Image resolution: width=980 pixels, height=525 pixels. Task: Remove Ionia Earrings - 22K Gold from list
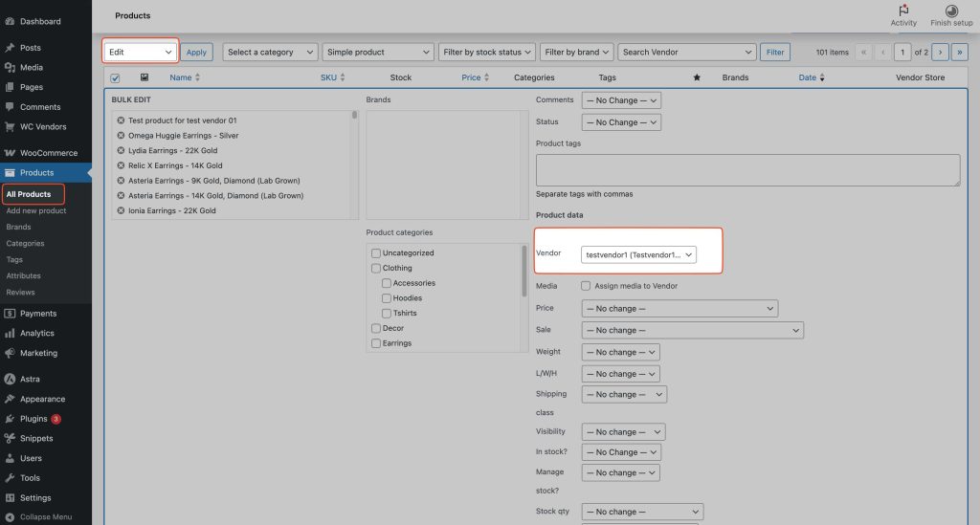coord(121,210)
